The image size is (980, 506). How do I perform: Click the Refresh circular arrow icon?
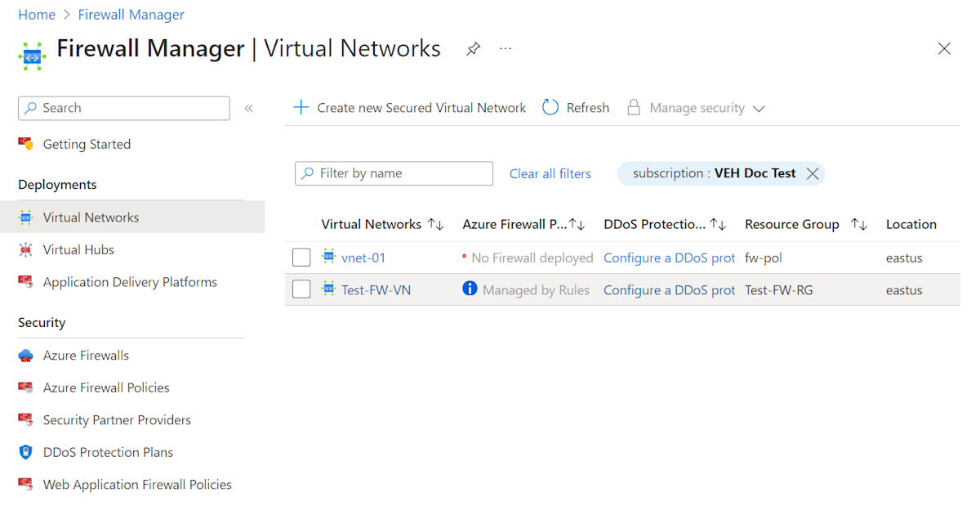pyautogui.click(x=550, y=108)
